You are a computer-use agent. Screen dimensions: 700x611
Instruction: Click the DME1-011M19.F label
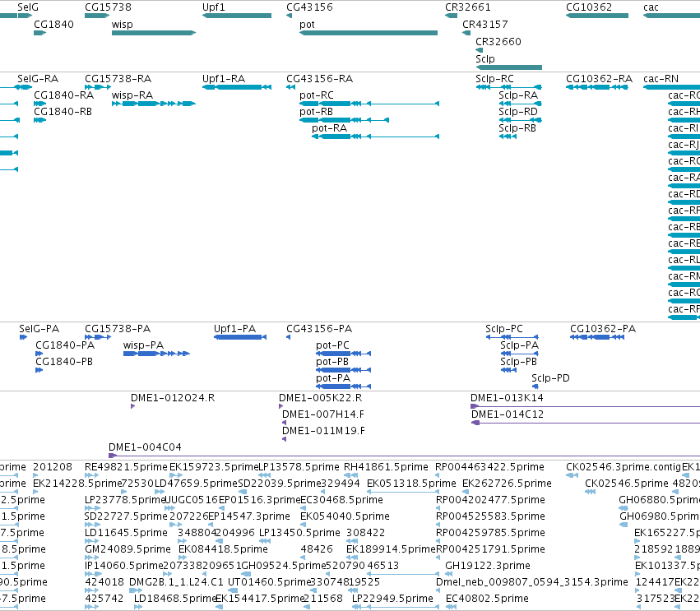[x=323, y=431]
